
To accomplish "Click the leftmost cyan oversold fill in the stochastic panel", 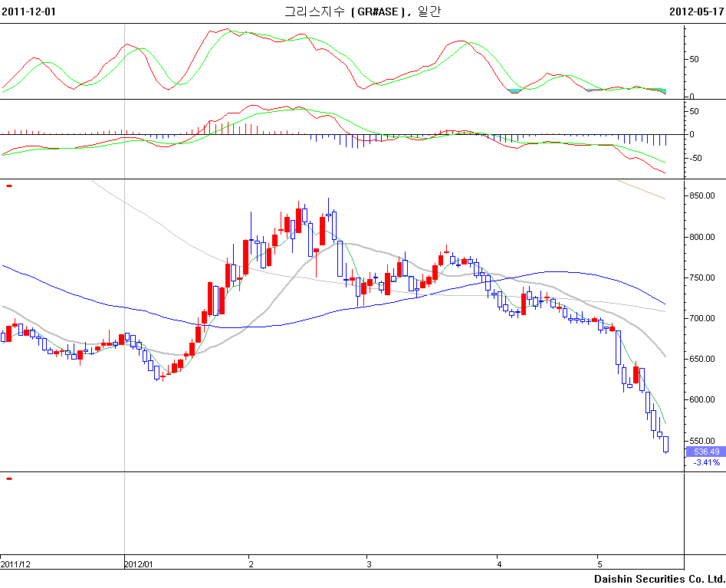I will (515, 91).
